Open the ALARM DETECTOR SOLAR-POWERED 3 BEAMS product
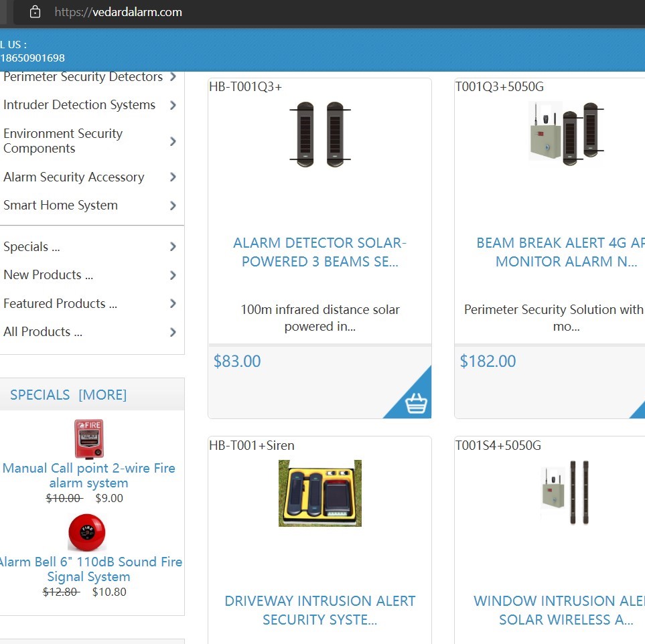645x644 pixels. [319, 252]
